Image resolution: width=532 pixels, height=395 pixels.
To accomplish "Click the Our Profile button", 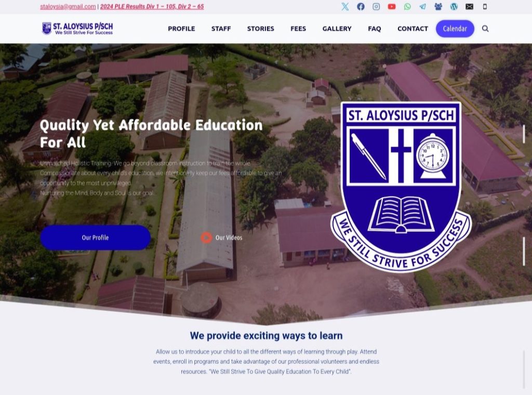I will (x=96, y=238).
